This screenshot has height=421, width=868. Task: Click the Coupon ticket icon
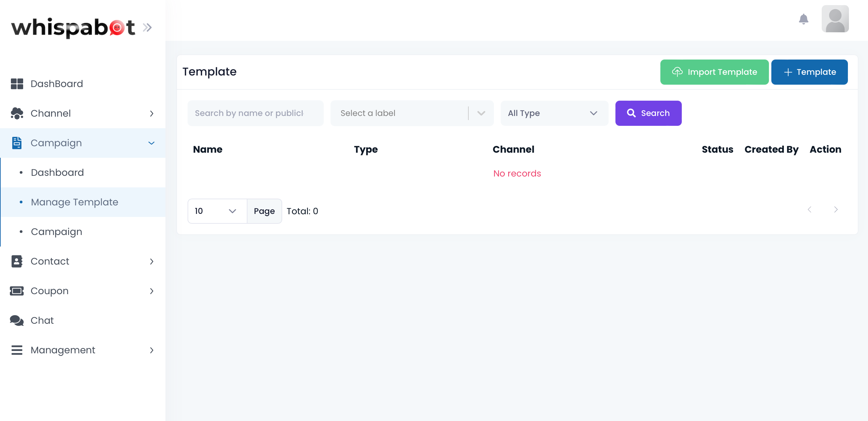tap(17, 291)
